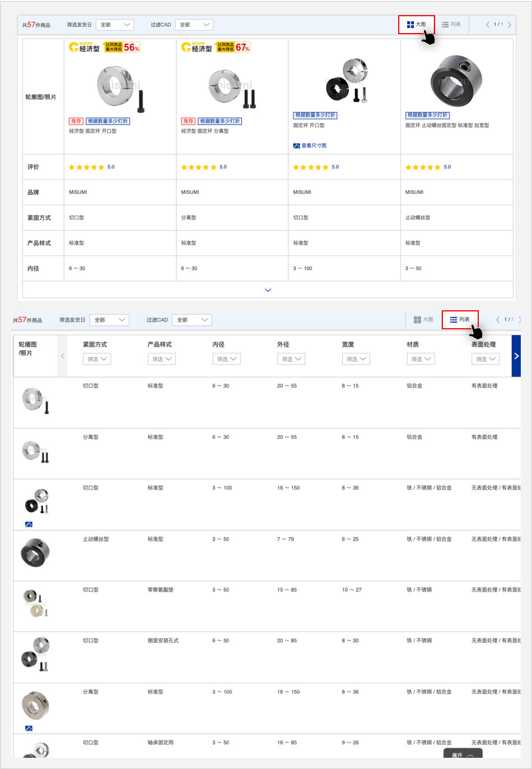The height and width of the screenshot is (769, 532).
Task: Open the 查看尺寸图 link
Action: pos(310,146)
